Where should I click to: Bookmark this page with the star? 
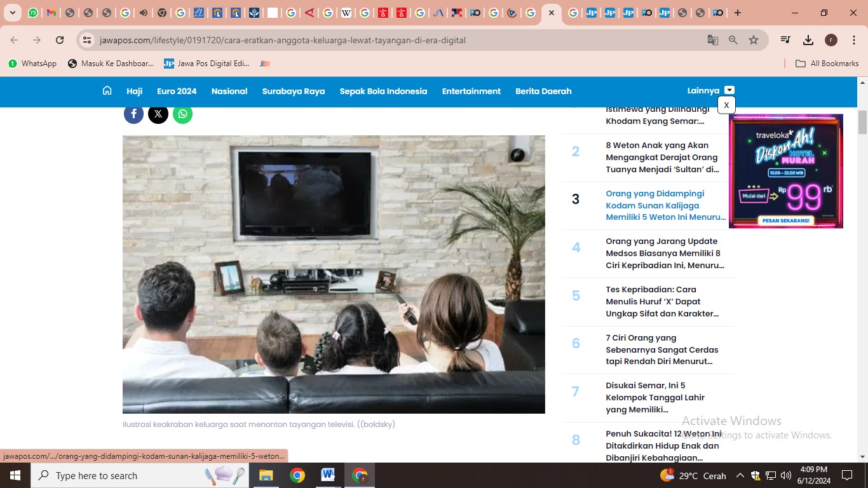(x=754, y=40)
